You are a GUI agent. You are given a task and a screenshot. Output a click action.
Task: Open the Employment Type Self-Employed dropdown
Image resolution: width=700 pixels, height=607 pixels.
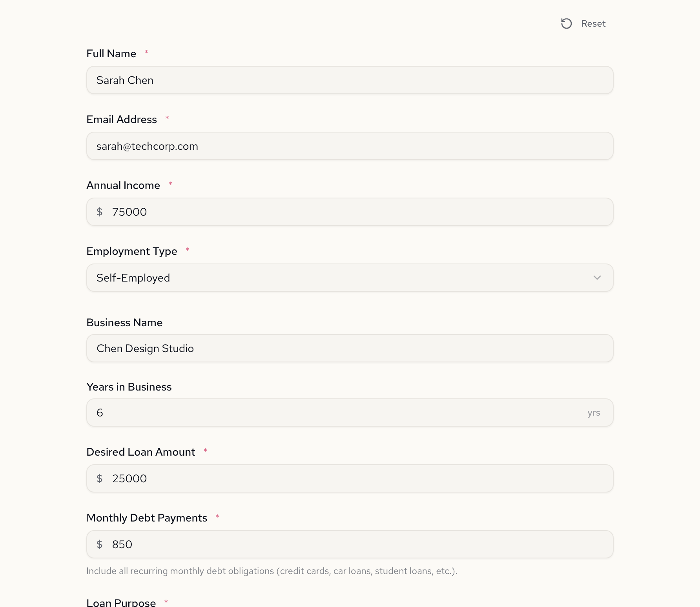tap(349, 278)
